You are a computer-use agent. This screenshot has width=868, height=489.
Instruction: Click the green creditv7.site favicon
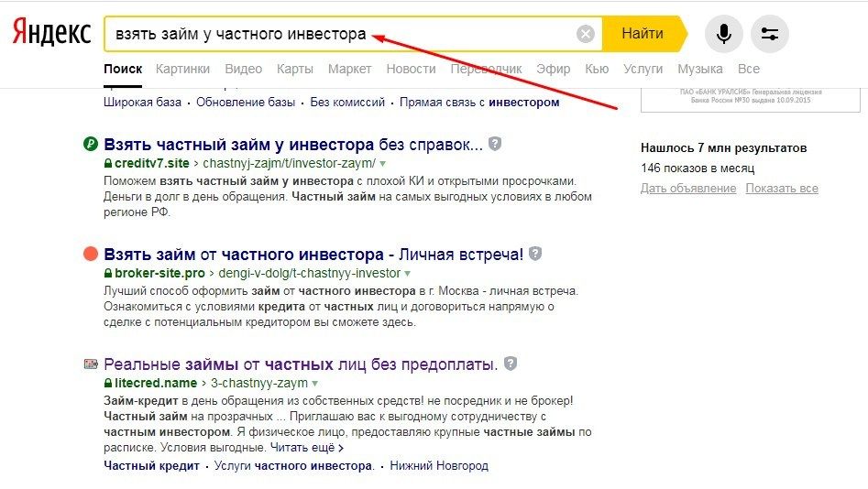pos(90,144)
